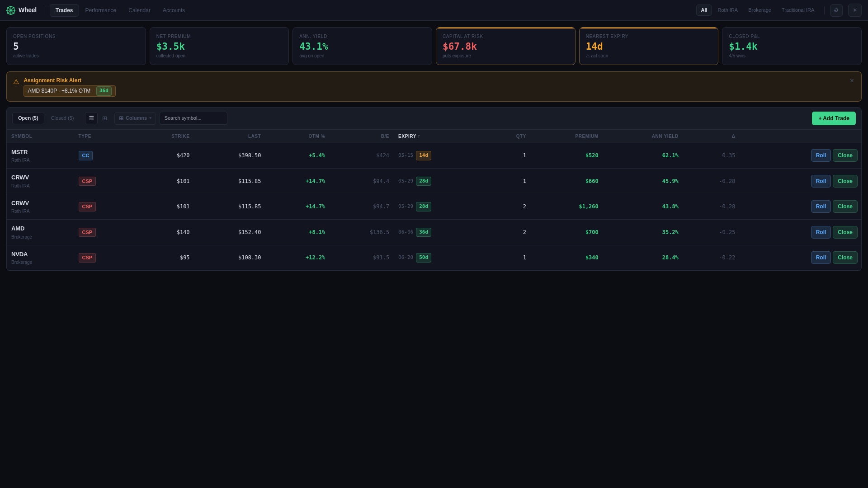The image size is (868, 488).
Task: Sort by the Expiry column header
Action: coord(409,136)
